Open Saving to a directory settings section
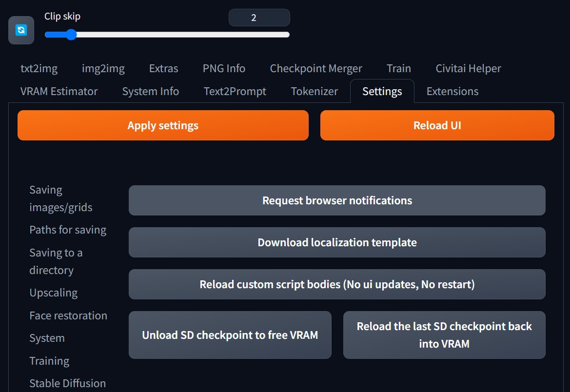 pyautogui.click(x=56, y=261)
